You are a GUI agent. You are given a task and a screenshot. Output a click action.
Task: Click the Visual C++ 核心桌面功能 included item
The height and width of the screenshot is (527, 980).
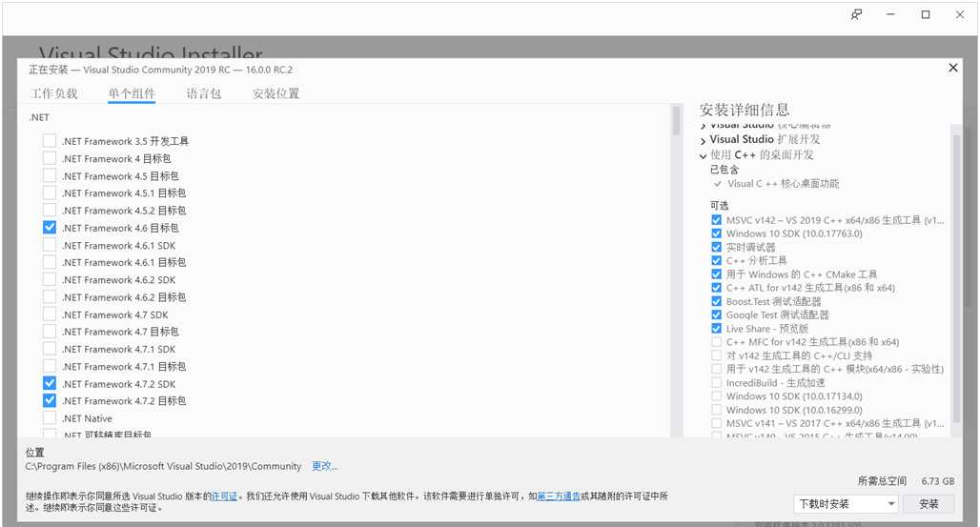point(783,184)
